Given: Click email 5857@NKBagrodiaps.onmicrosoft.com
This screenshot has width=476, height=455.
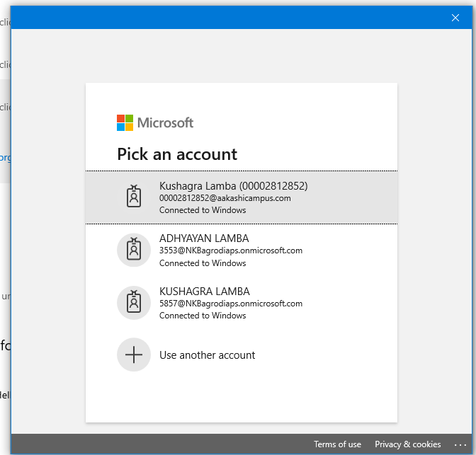Looking at the screenshot, I should [x=231, y=304].
